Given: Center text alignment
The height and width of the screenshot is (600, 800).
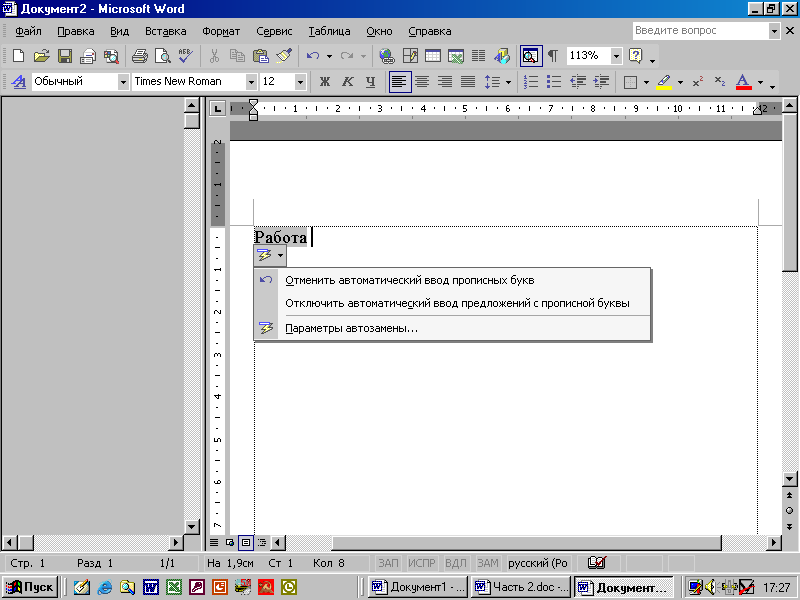Looking at the screenshot, I should [422, 82].
